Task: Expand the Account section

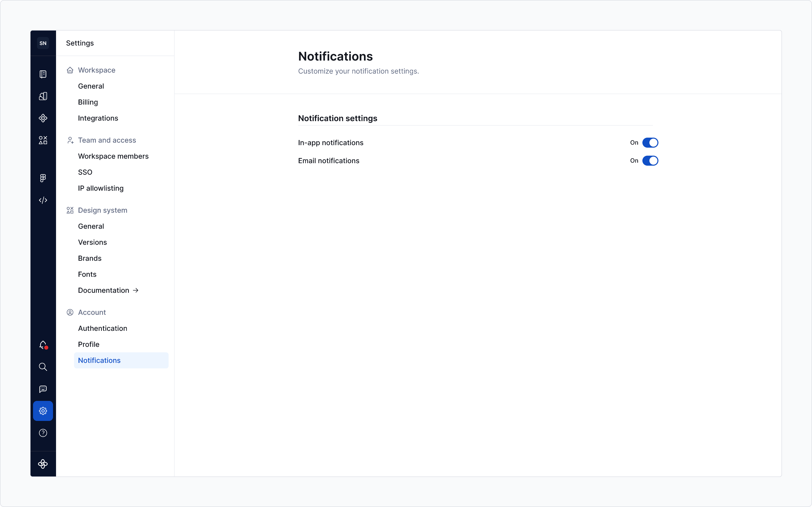Action: click(x=92, y=312)
